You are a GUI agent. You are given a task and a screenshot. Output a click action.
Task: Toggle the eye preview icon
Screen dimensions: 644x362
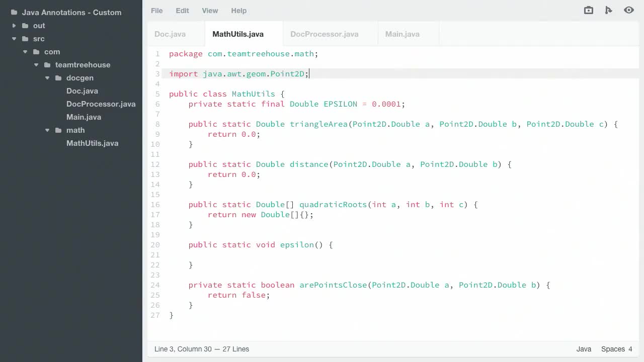(629, 10)
